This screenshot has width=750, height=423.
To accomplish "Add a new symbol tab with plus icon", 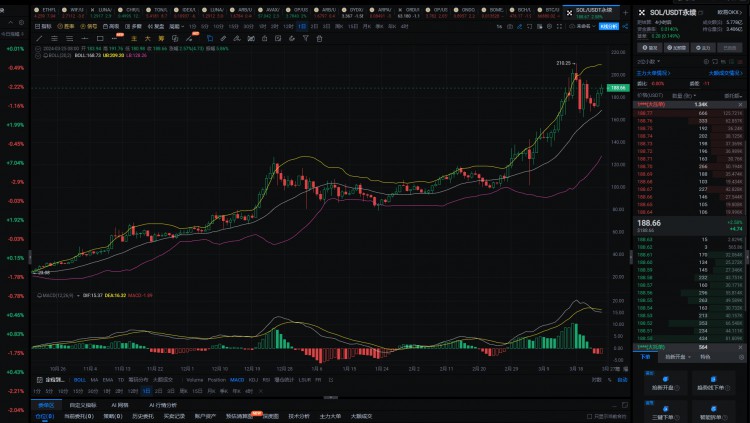I will point(625,12).
